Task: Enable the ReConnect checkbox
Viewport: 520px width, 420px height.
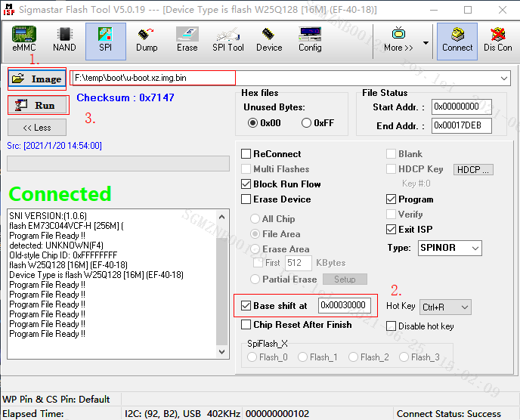Action: coord(246,154)
